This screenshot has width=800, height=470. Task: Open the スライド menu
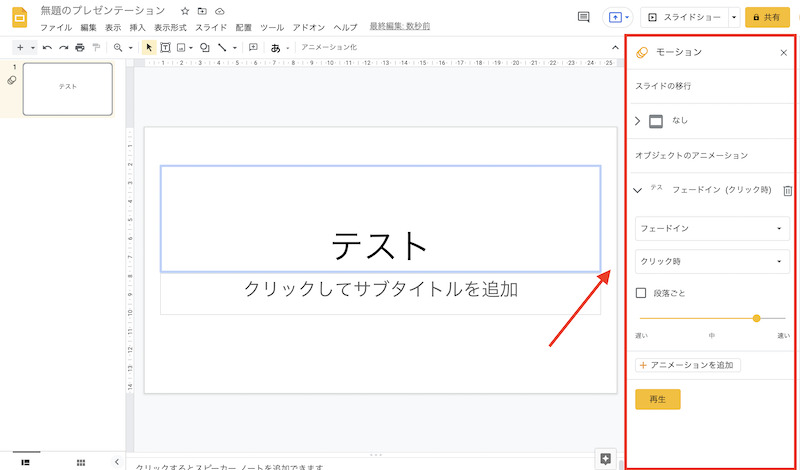(211, 27)
